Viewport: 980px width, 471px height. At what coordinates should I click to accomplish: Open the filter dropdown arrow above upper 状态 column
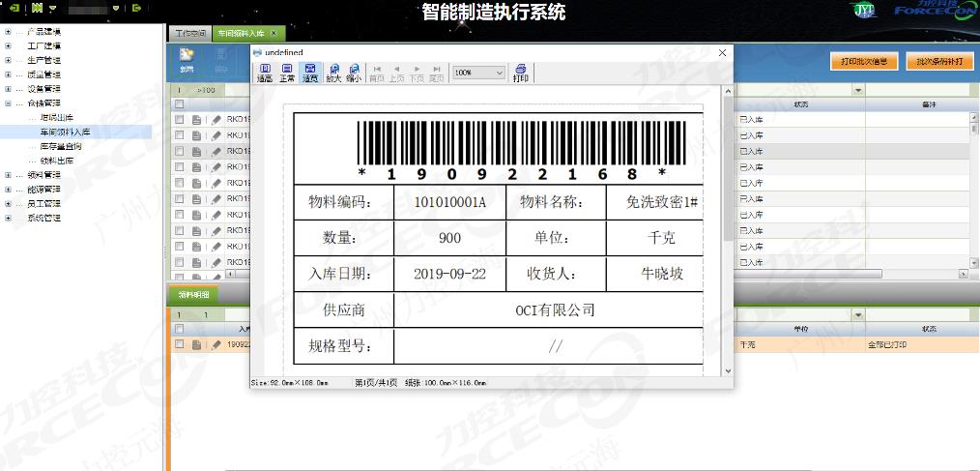[x=859, y=91]
